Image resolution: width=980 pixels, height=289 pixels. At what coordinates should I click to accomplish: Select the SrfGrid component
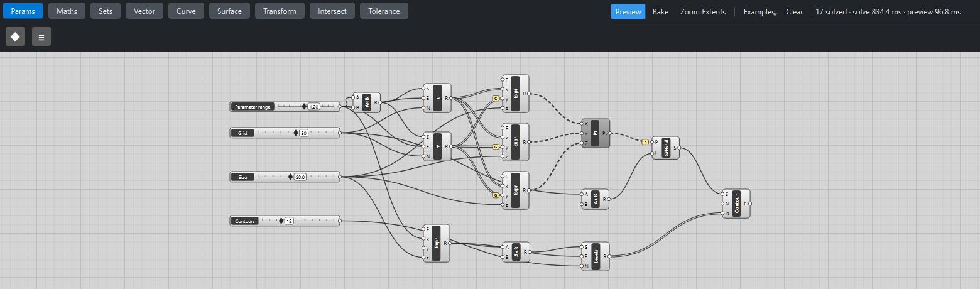[666, 148]
